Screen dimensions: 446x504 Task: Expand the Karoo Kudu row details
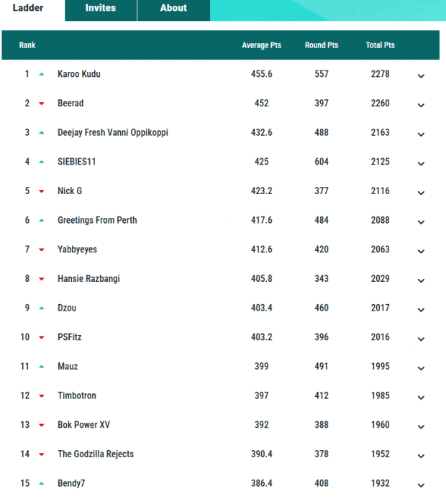click(421, 75)
